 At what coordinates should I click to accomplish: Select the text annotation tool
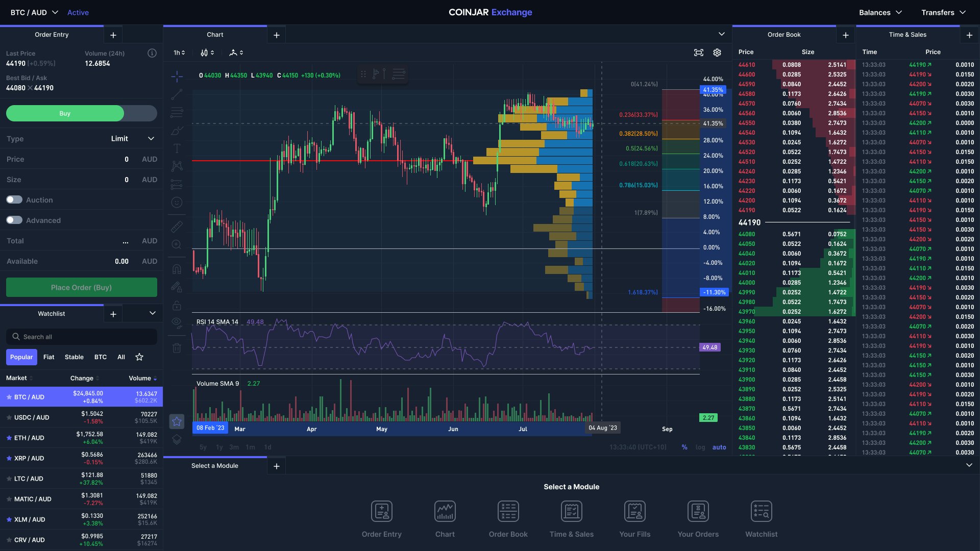177,148
